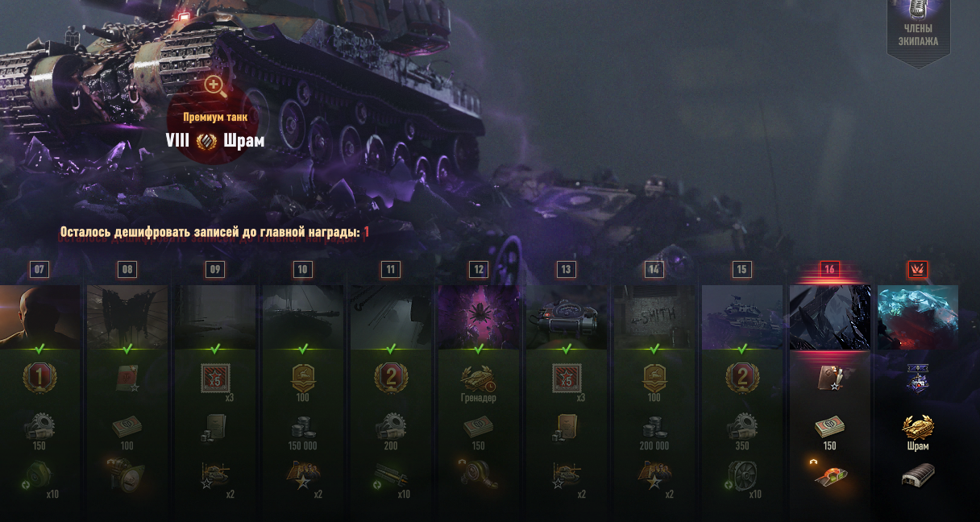Click the Гренадер rental tank reward icon

[x=479, y=378]
